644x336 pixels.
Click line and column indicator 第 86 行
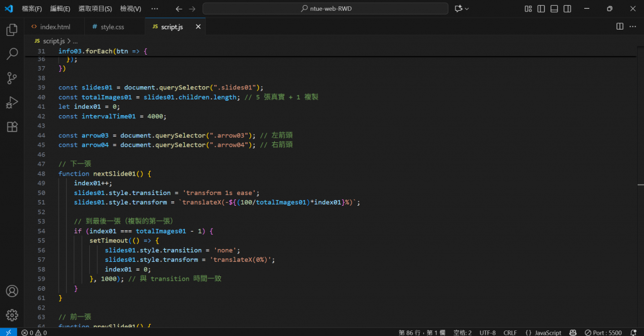pos(422,332)
